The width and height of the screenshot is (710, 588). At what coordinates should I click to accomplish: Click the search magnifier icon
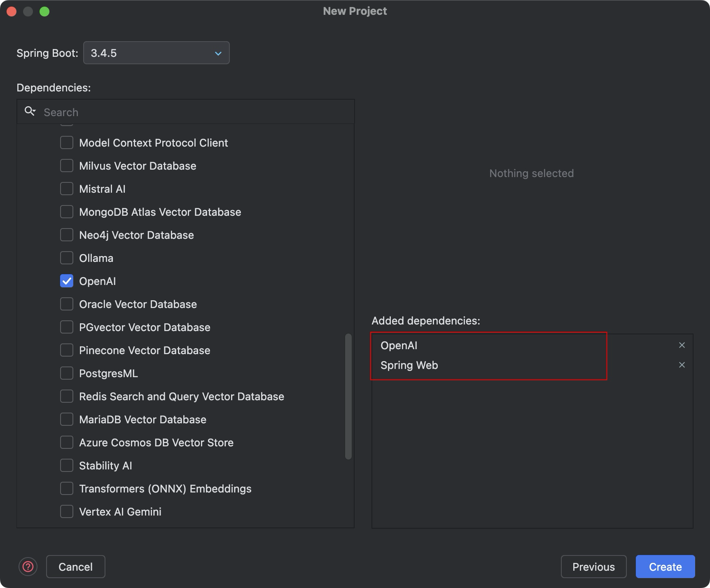30,111
